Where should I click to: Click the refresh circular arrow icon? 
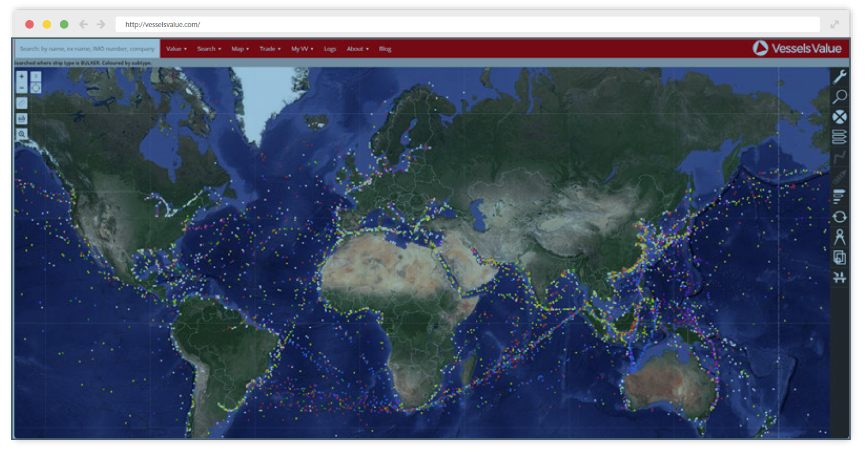[x=839, y=217]
